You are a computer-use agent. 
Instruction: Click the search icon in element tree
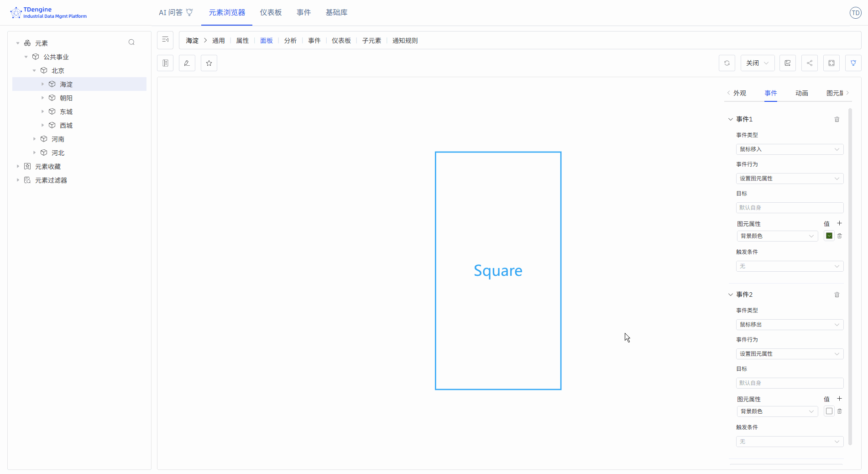[x=131, y=42]
